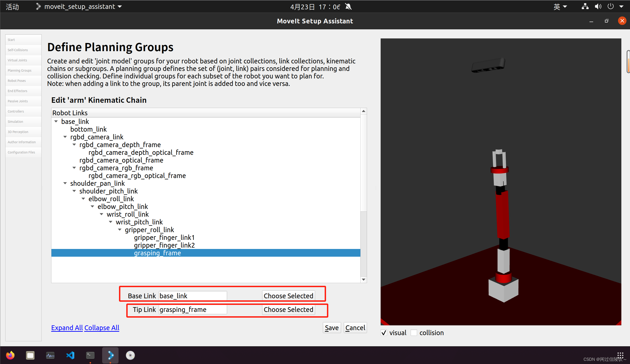Open the Files manager dock icon
Viewport: 630px width, 364px height.
point(30,355)
